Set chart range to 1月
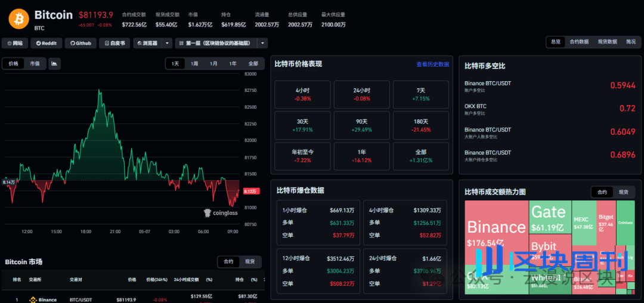 [213, 64]
